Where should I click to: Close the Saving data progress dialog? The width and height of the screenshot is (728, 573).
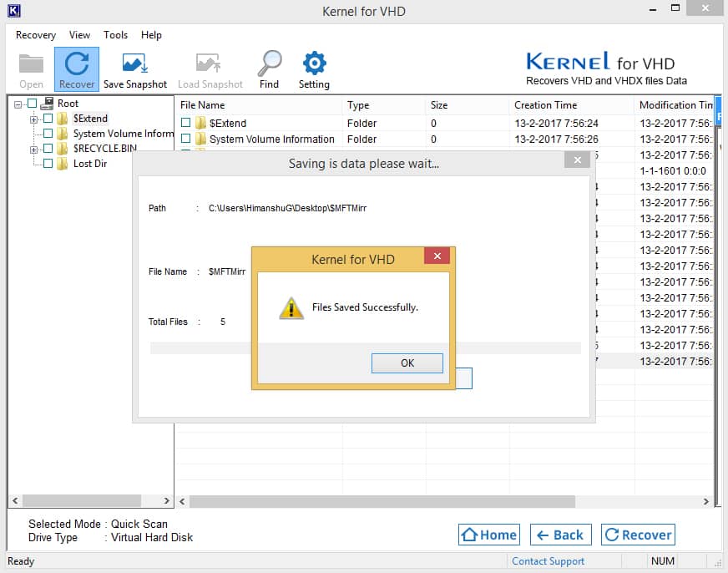point(577,160)
